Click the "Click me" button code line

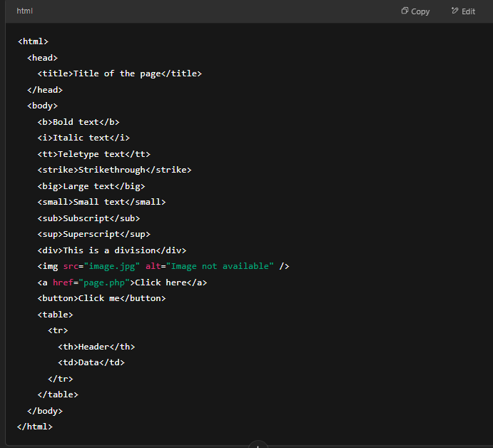pyautogui.click(x=101, y=298)
